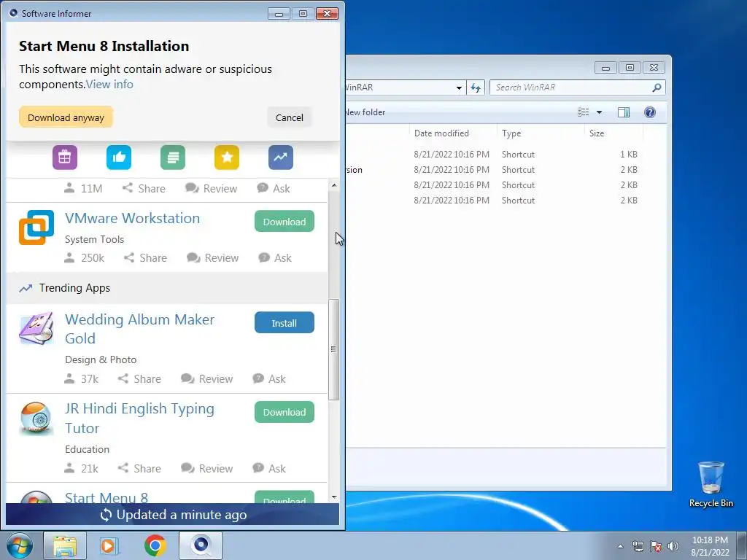
Task: Open Wedding Album Maker Gold title link
Action: click(x=139, y=329)
